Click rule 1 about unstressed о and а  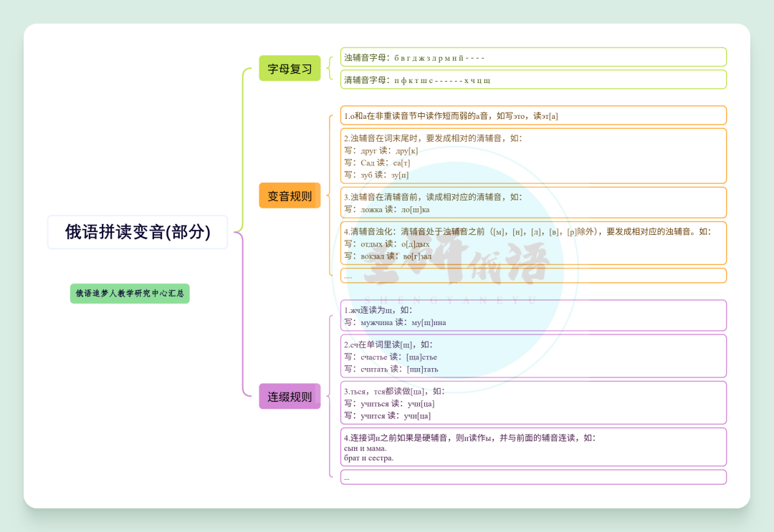pos(533,115)
